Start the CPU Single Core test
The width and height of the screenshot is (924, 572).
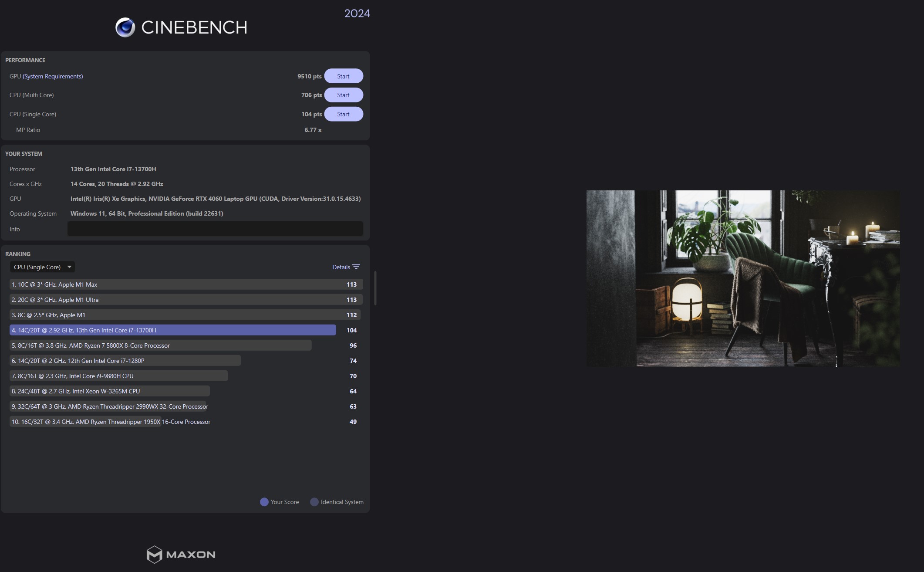coord(344,114)
